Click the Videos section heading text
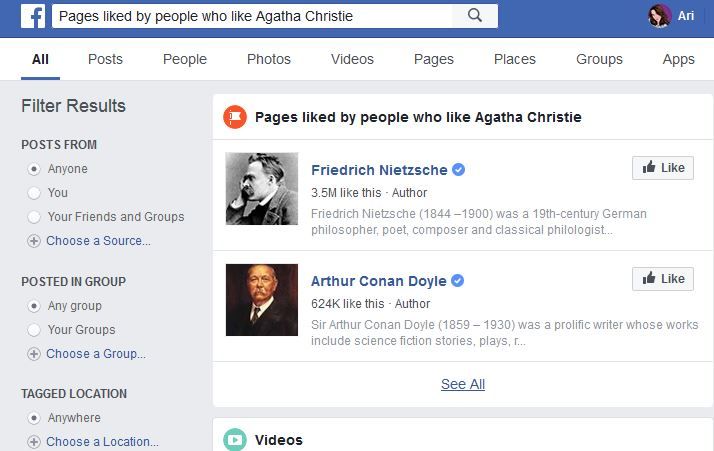 click(279, 440)
